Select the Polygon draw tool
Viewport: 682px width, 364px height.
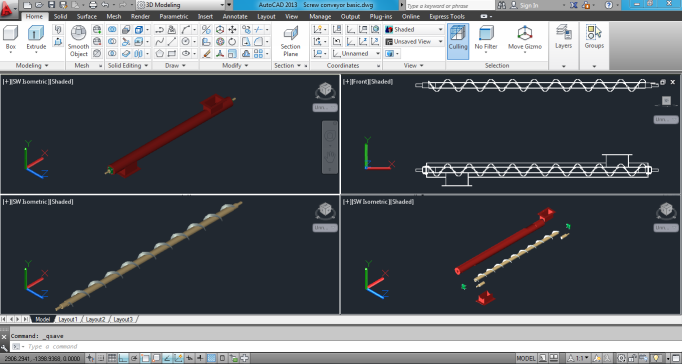point(160,53)
